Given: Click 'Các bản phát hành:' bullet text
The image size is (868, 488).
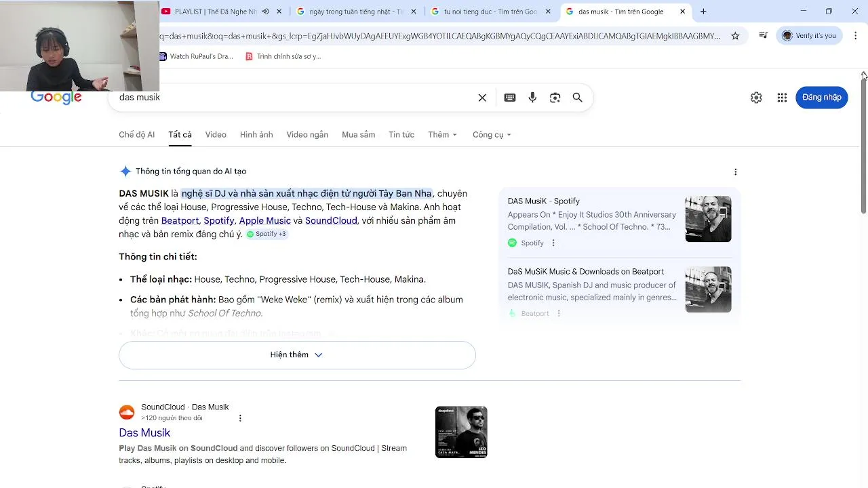Looking at the screenshot, I should 297,306.
